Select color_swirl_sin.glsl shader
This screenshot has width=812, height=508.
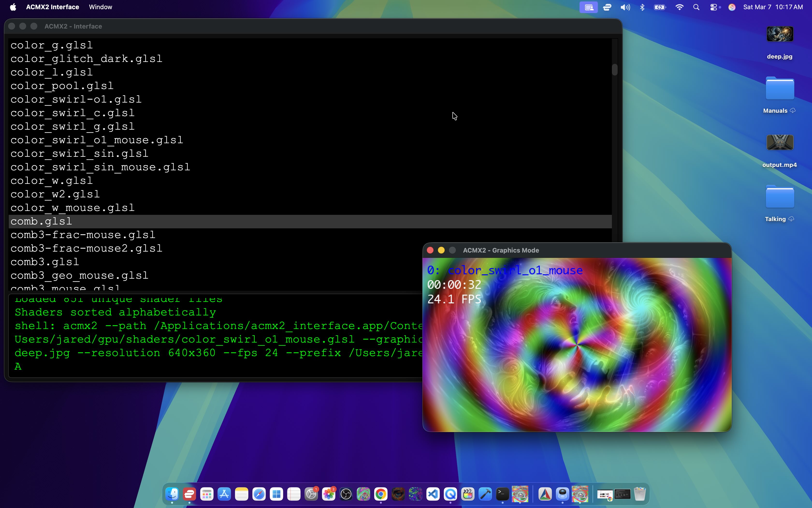click(x=310, y=154)
